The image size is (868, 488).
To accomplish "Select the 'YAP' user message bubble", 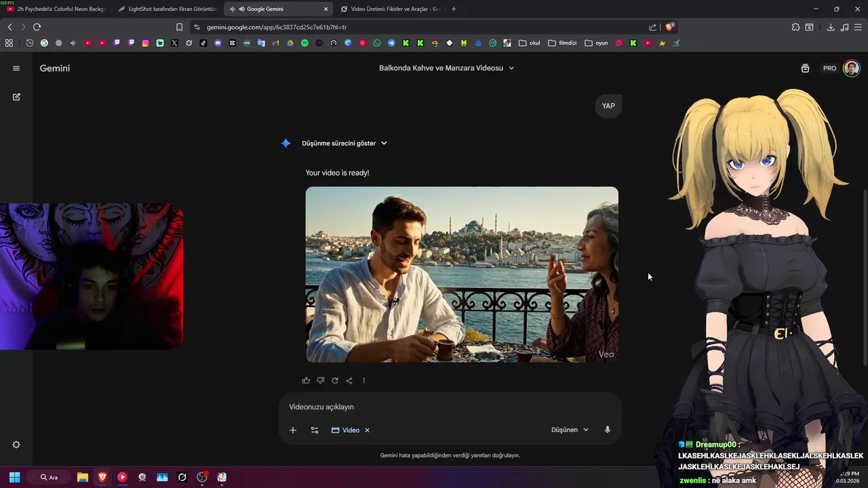I will tap(608, 106).
